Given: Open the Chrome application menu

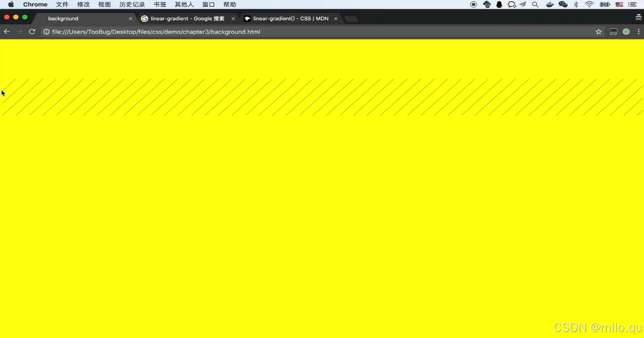Looking at the screenshot, I should point(35,4).
